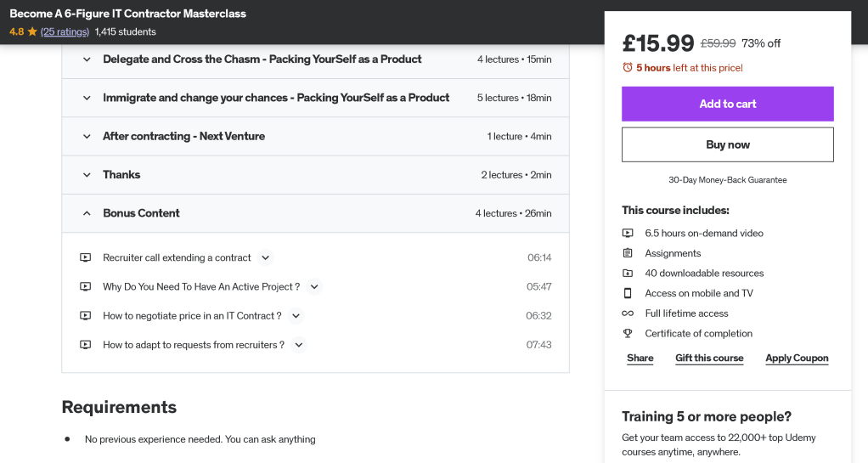Click the 1,415 students text
The width and height of the screenshot is (868, 463).
tap(125, 31)
